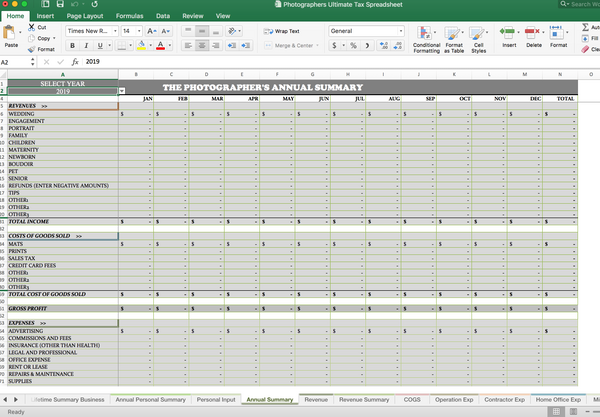Click the Insert cells icon
The image size is (600, 417).
pyautogui.click(x=507, y=33)
